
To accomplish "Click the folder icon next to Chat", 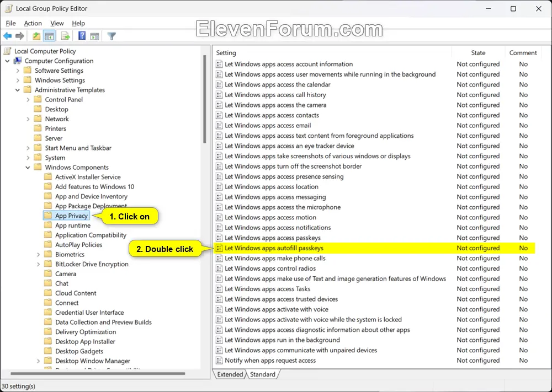I will pos(48,283).
